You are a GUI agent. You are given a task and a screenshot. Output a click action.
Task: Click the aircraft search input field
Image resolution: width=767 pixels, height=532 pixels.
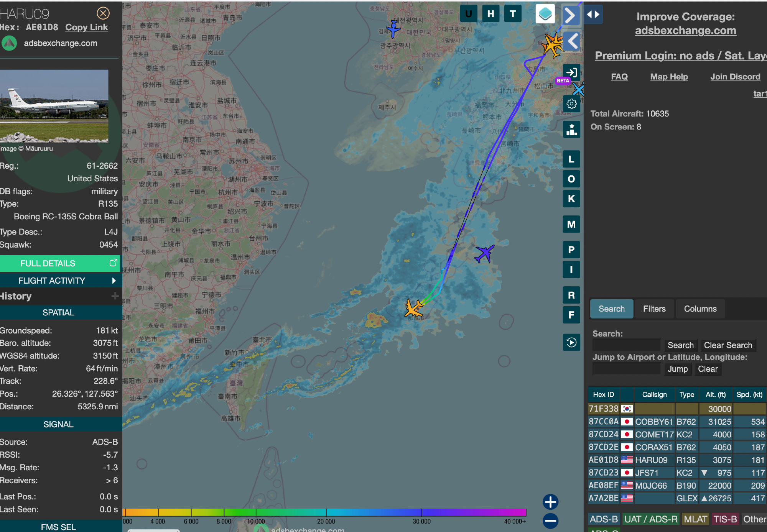pyautogui.click(x=627, y=345)
